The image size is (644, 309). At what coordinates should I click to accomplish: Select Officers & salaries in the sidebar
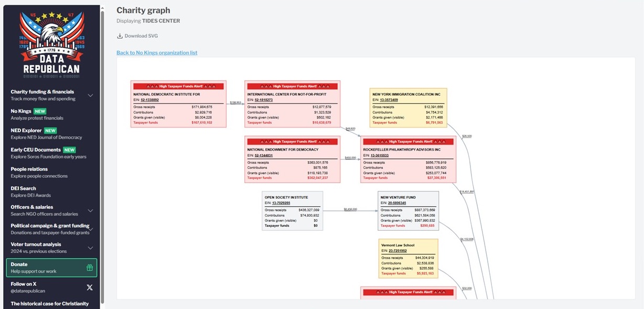pyautogui.click(x=51, y=210)
